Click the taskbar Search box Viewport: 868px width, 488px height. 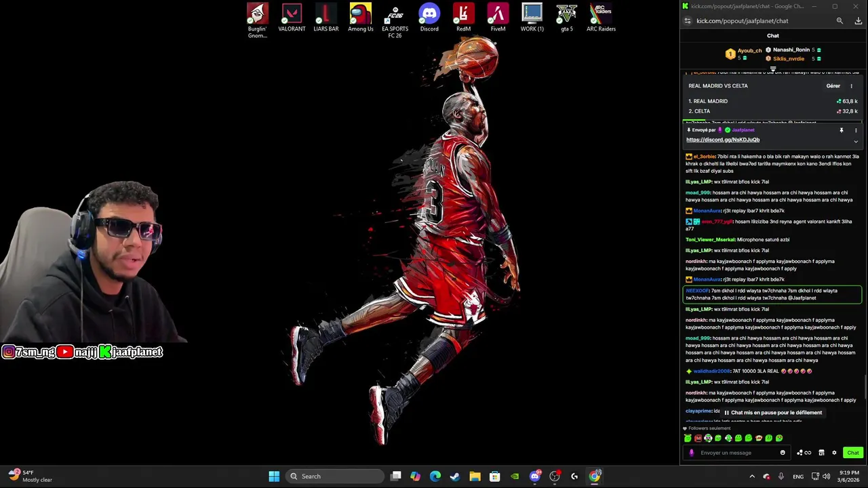336,476
